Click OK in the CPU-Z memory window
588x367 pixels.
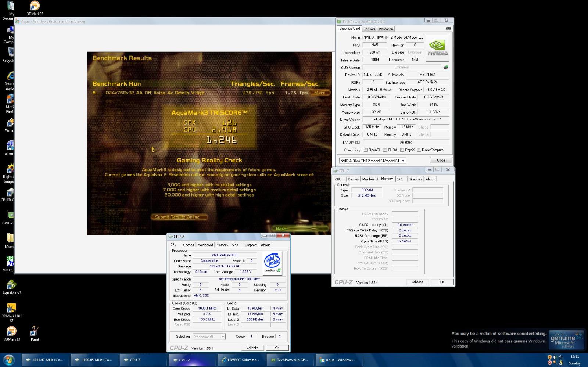[x=442, y=282]
